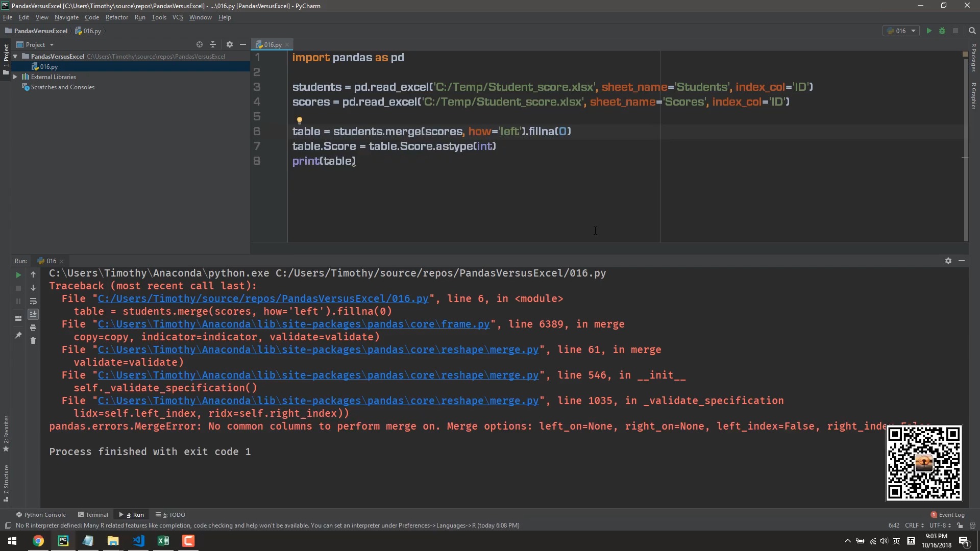Open the Navigate menu
980x551 pixels.
pyautogui.click(x=66, y=17)
